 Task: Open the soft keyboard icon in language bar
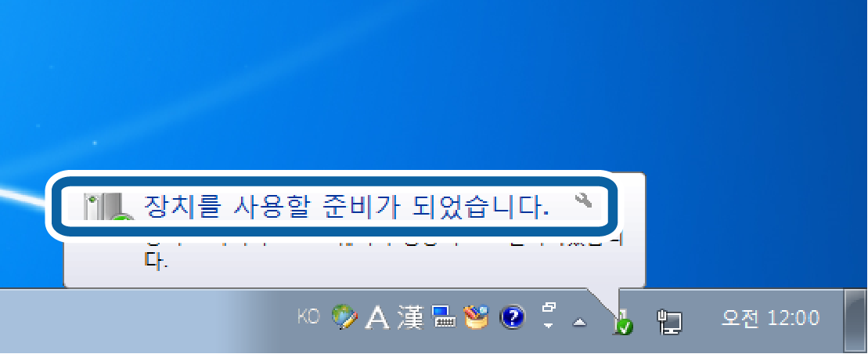pyautogui.click(x=443, y=317)
